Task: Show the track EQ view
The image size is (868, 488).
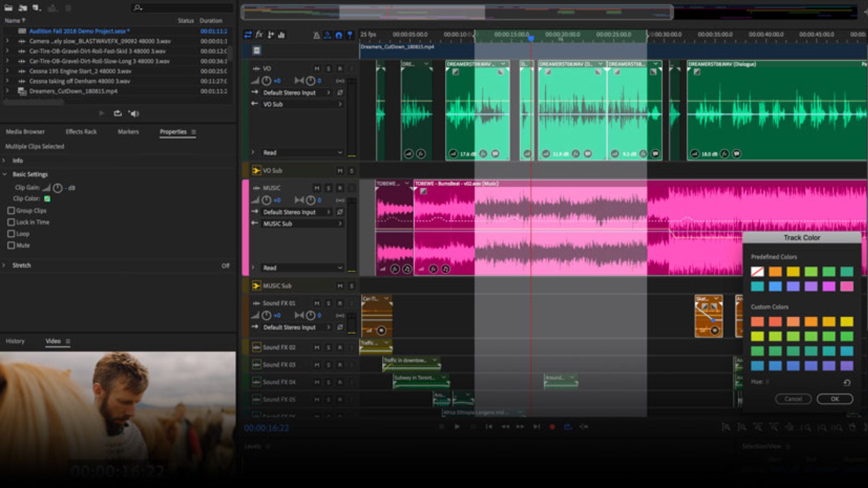Action: click(x=282, y=35)
